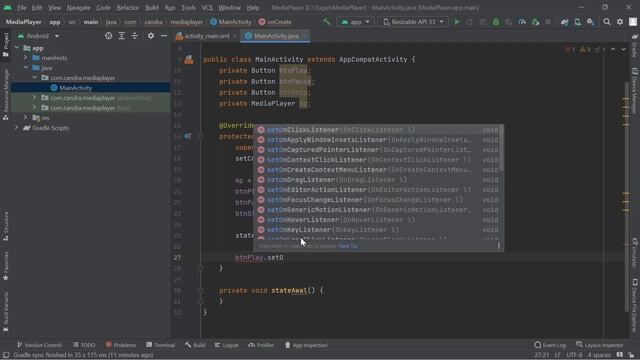Image resolution: width=640 pixels, height=360 pixels.
Task: Open Search Everywhere magnifier icon
Action: pos(607,22)
